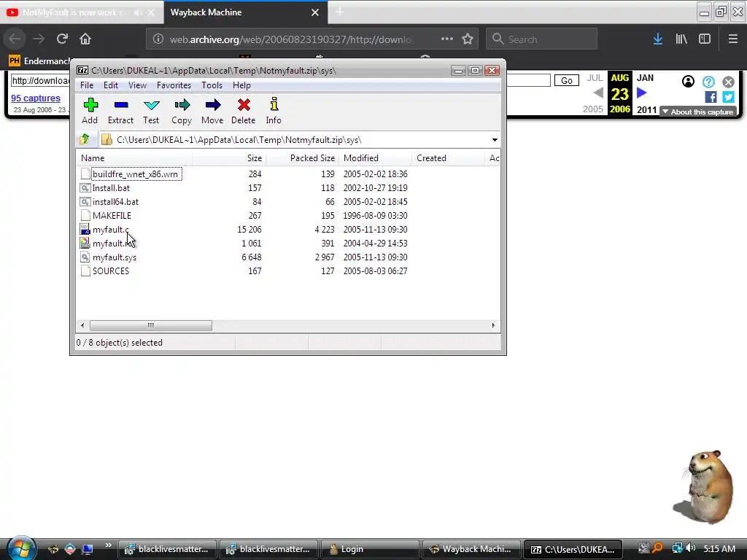The image size is (747, 560).
Task: Select the myfault.c file
Action: pyautogui.click(x=111, y=230)
